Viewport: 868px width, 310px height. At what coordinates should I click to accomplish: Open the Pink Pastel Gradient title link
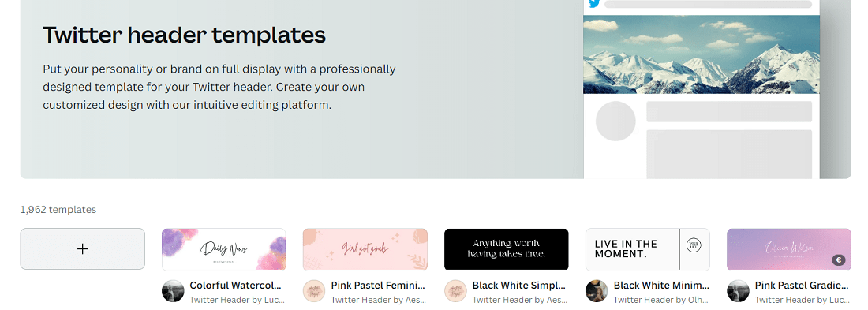(802, 286)
